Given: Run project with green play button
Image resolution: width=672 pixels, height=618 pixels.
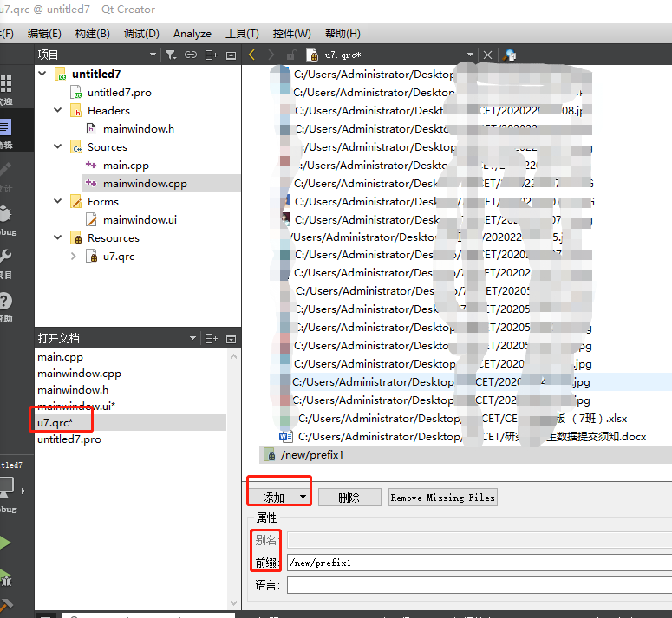Looking at the screenshot, I should 5,543.
